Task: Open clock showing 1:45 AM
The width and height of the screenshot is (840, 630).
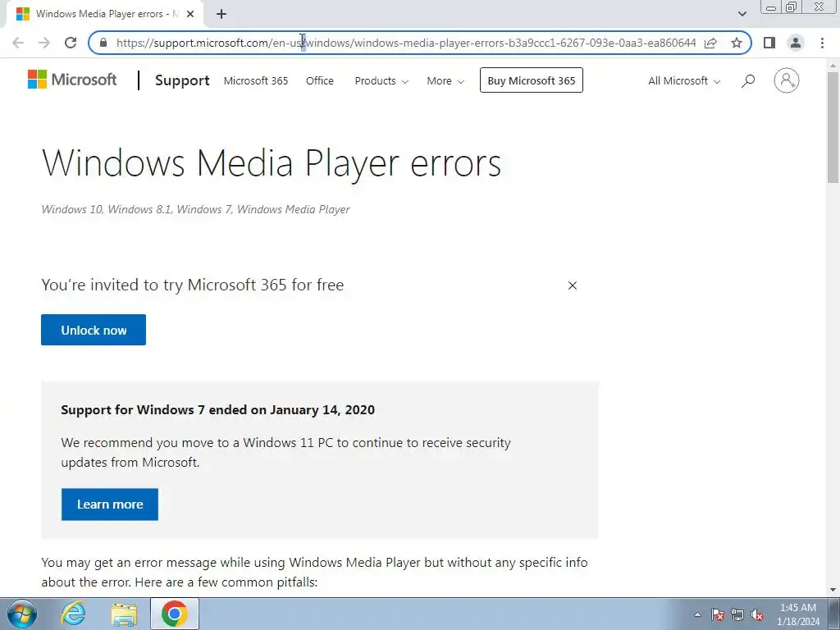Action: [797, 614]
